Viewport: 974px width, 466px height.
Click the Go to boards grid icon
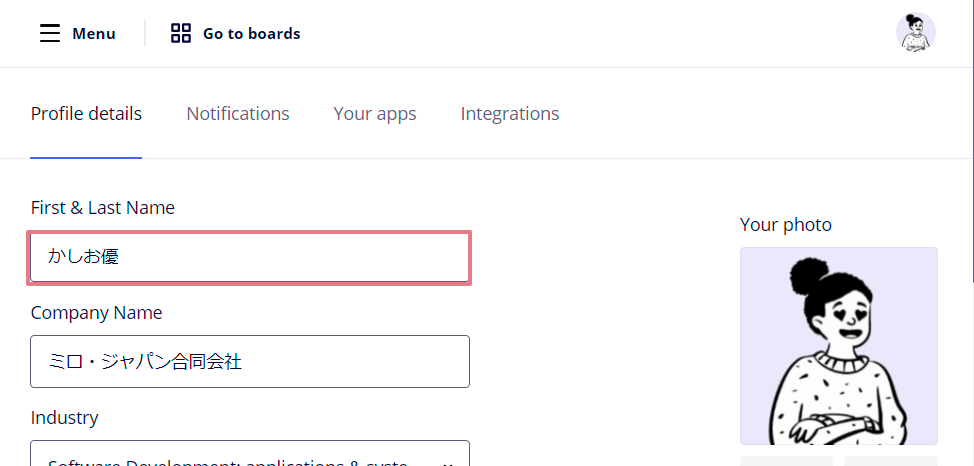(x=181, y=33)
